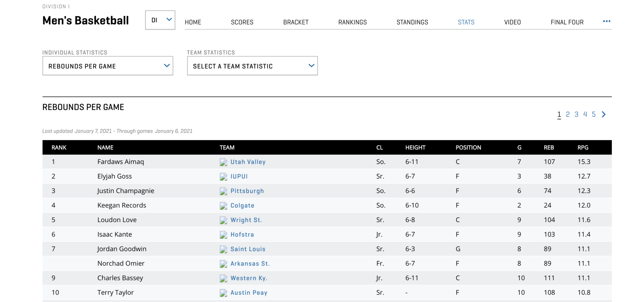644x302 pixels.
Task: Click the Hofstra team logo icon
Action: [223, 234]
